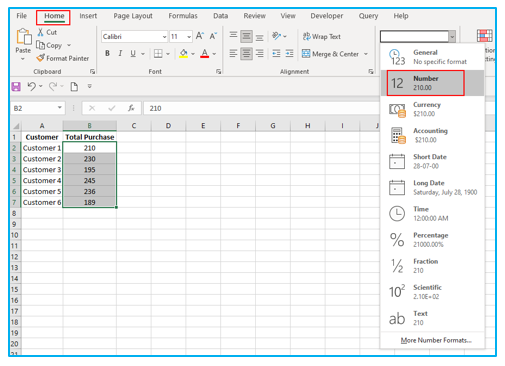
Task: Confirm entry with the checkmark icon
Action: [x=112, y=108]
